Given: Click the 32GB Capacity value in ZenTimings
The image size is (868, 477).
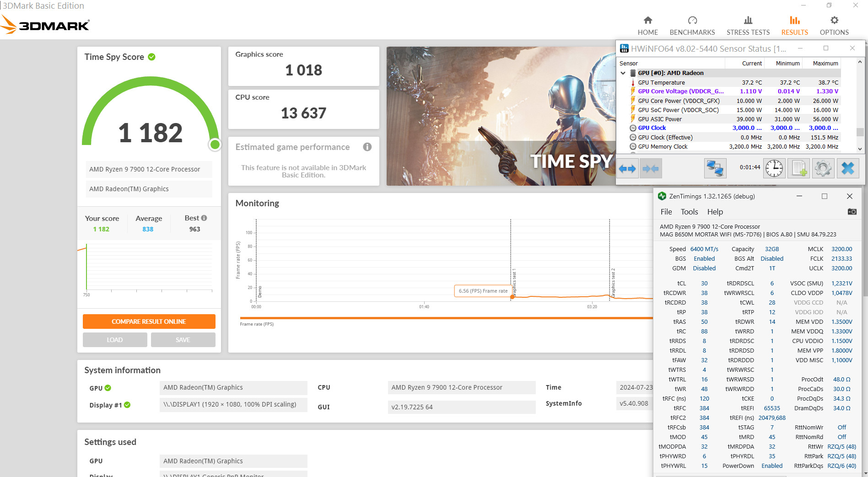Looking at the screenshot, I should [772, 249].
